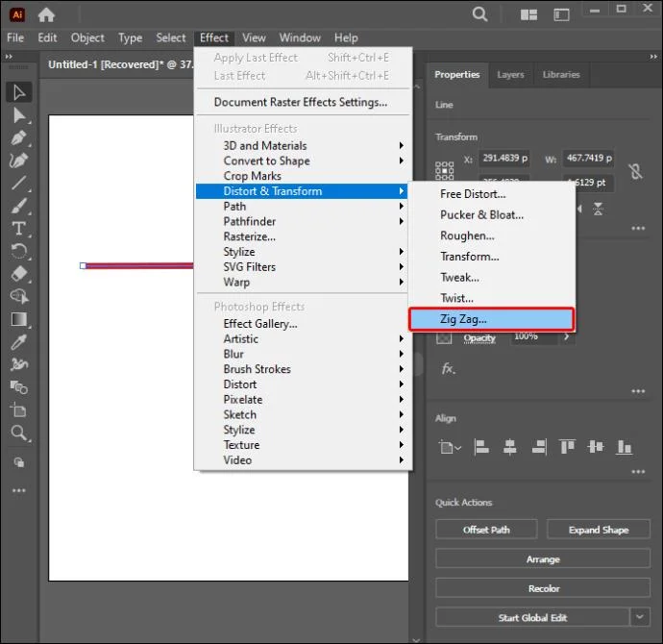Select the Line Segment tool
Image resolution: width=663 pixels, height=644 pixels.
click(19, 183)
